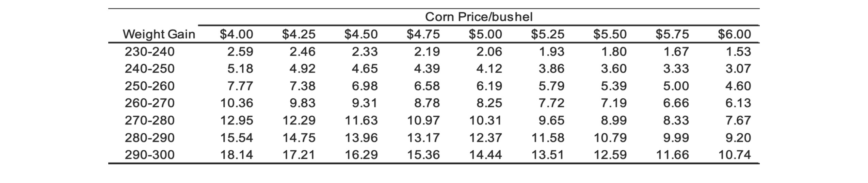Select the 6.98 cell in 250-260 row
Viewport: 868px width, 183px height.
pyautogui.click(x=365, y=86)
